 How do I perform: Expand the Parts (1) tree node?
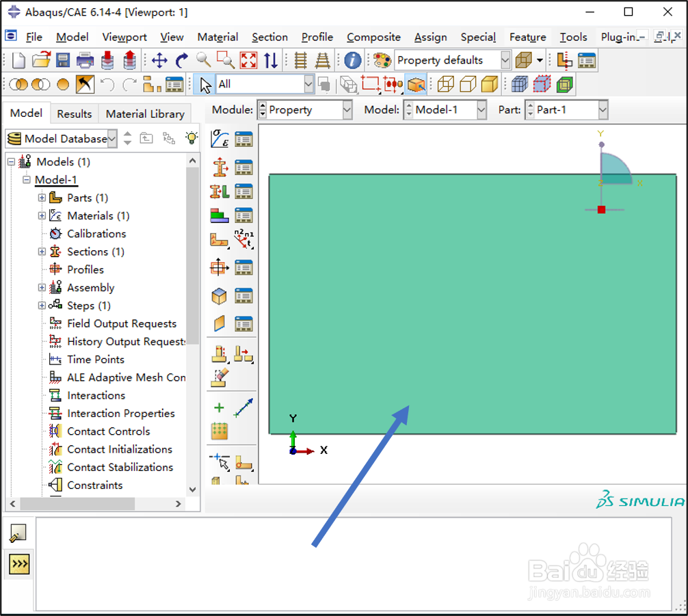(42, 198)
